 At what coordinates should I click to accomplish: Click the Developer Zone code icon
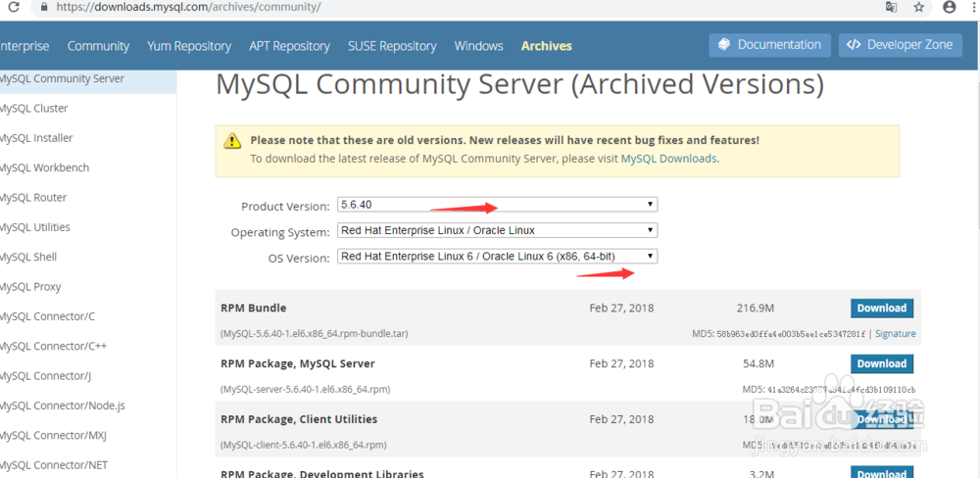854,45
